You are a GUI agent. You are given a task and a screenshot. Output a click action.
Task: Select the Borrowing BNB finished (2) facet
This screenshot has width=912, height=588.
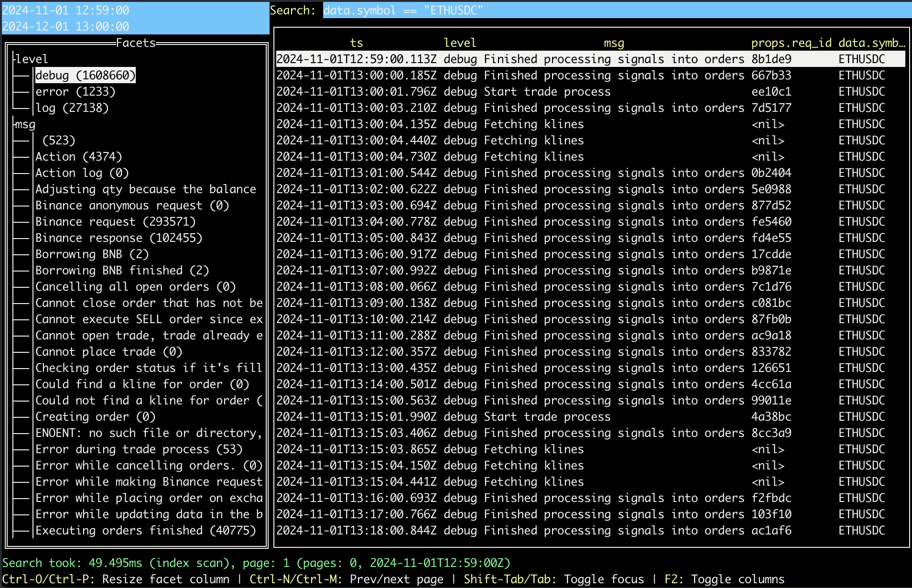click(122, 270)
